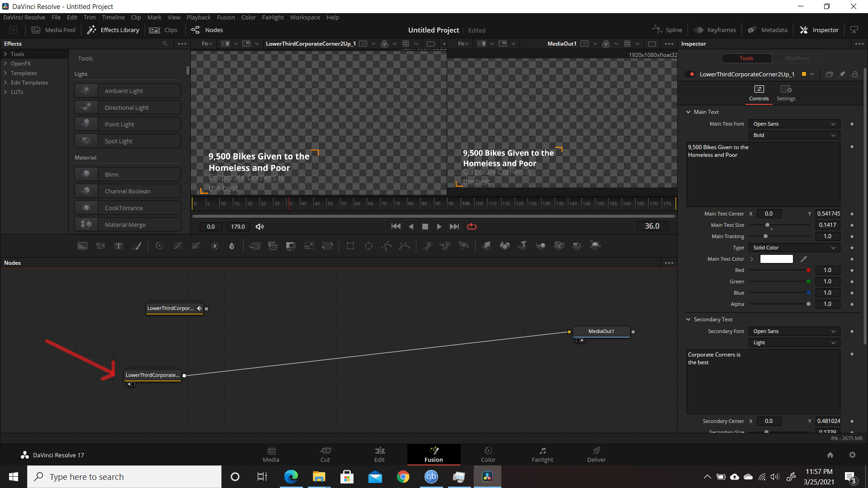This screenshot has height=488, width=868.
Task: Toggle Clips panel visibility
Action: point(163,30)
